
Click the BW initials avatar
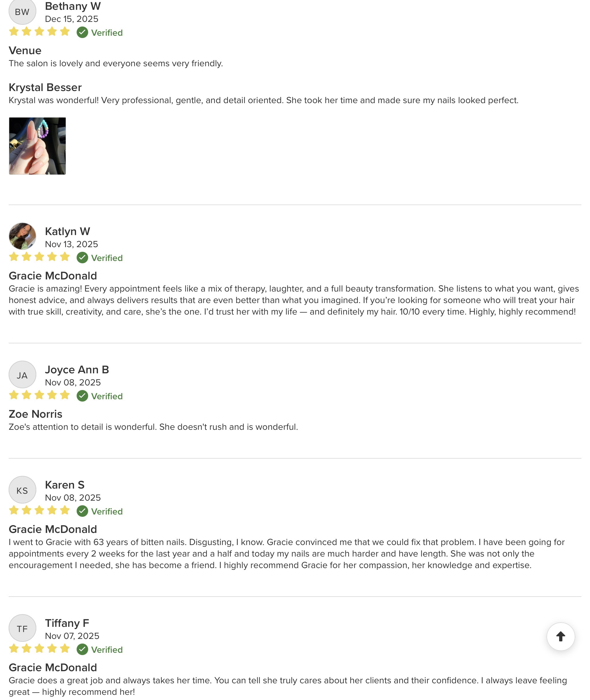(22, 12)
